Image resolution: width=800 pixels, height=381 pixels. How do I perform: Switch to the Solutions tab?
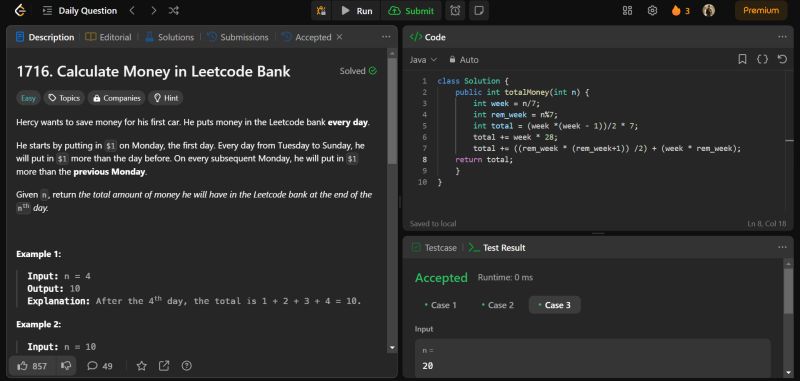(x=169, y=37)
